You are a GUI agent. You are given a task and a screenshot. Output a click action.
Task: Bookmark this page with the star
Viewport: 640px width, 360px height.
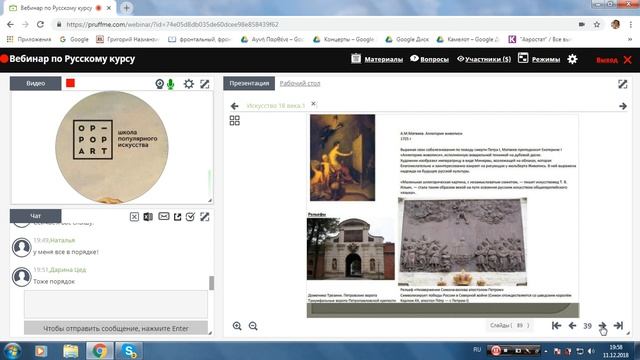(597, 24)
